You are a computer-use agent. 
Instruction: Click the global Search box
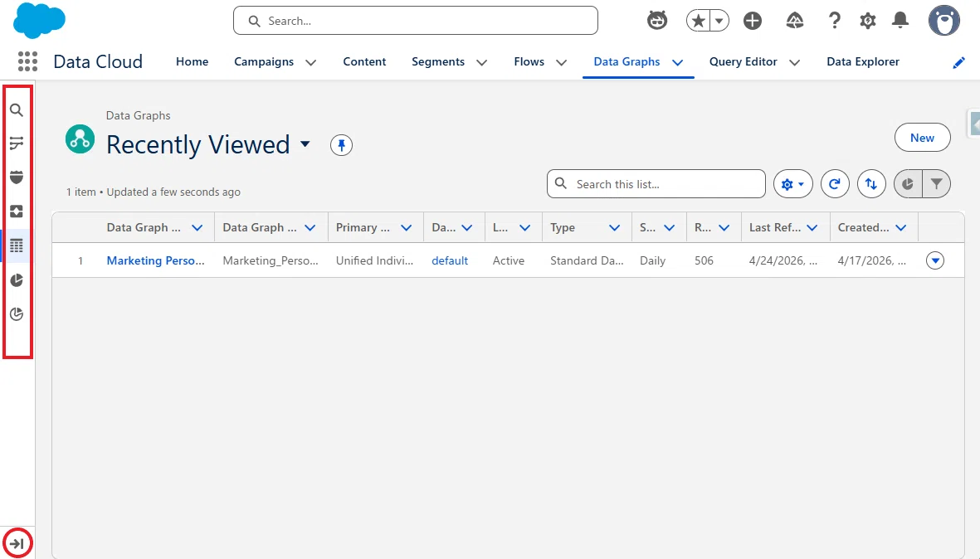[x=416, y=21]
